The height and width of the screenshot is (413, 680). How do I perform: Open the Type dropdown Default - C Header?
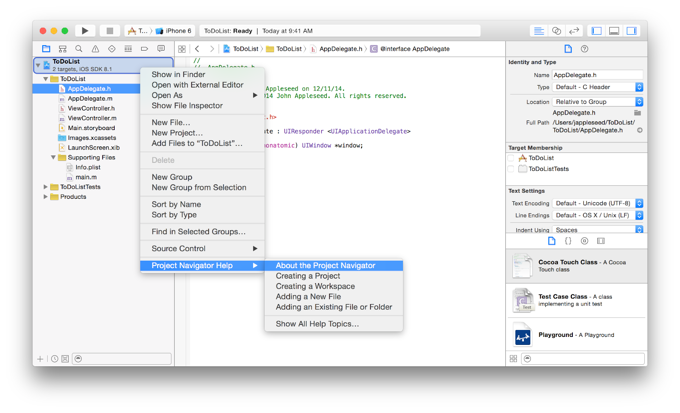point(597,87)
